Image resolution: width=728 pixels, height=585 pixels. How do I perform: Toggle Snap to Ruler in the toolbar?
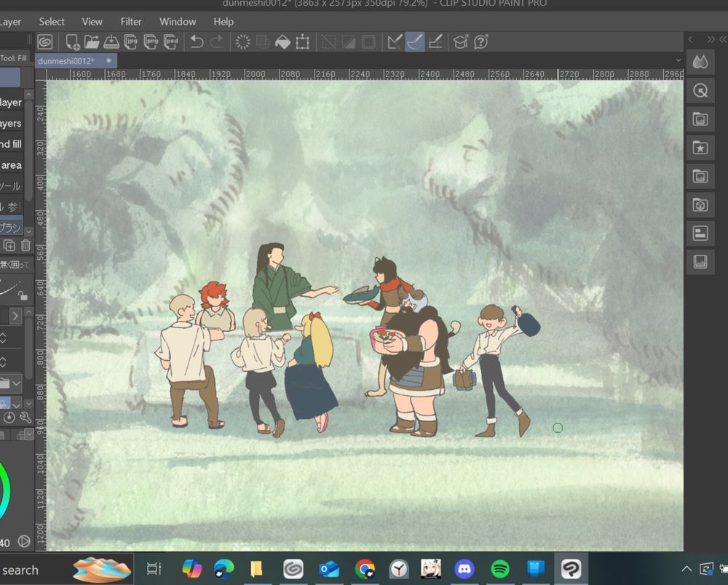395,42
